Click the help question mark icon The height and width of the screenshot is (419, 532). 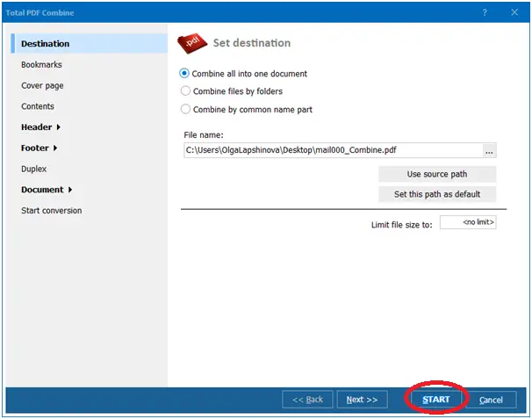(485, 12)
